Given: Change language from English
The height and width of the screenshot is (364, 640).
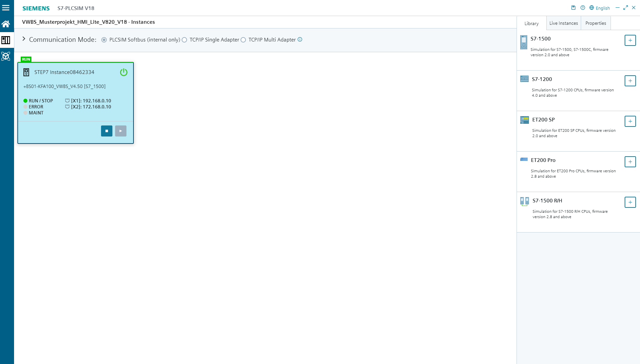Looking at the screenshot, I should (600, 8).
